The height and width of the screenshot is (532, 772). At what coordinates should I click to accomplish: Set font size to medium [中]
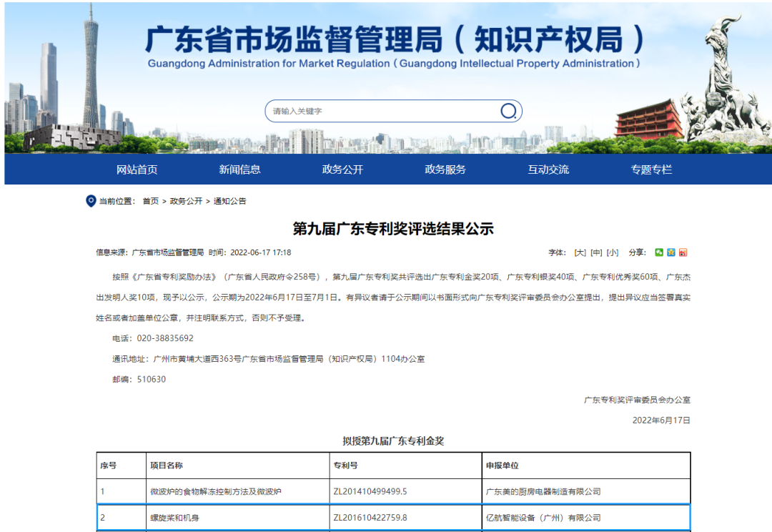[x=596, y=252]
